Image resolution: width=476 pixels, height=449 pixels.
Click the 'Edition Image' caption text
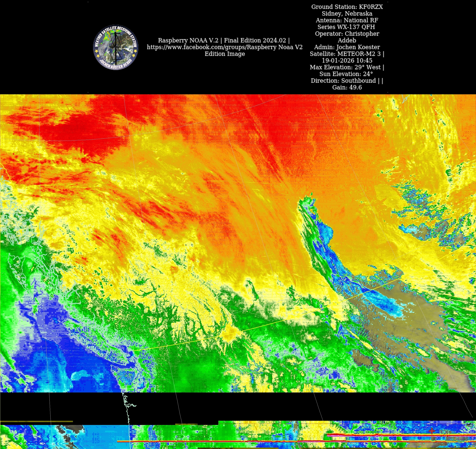pyautogui.click(x=225, y=54)
